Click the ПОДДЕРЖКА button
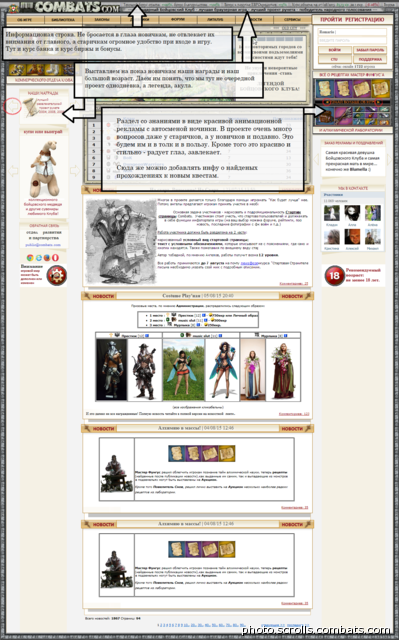399x640 pixels. coord(370,59)
